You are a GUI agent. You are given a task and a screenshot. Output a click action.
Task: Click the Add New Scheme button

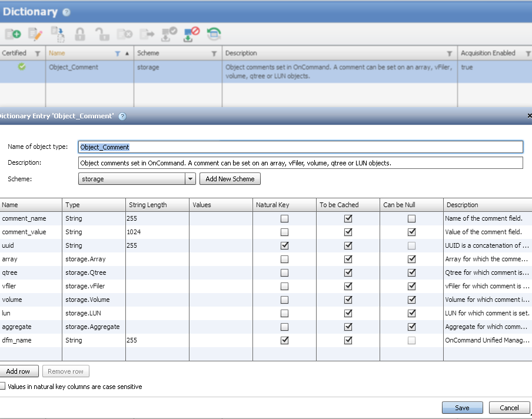pyautogui.click(x=230, y=179)
